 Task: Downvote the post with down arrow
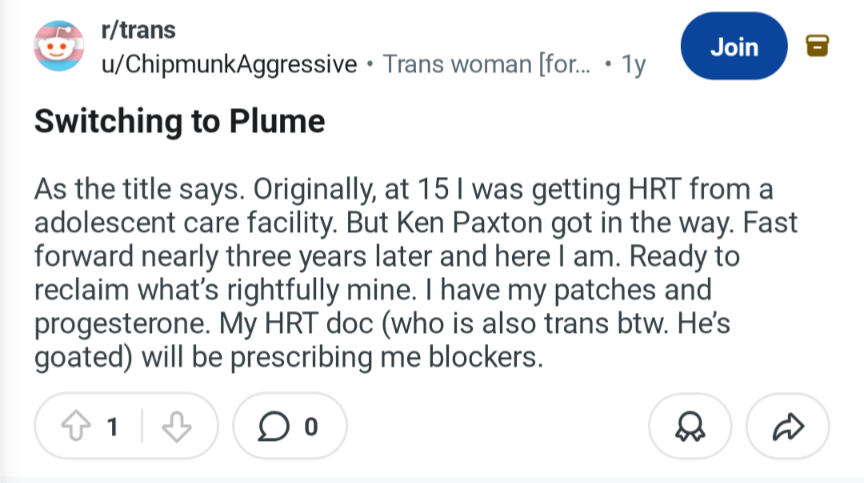pos(177,426)
